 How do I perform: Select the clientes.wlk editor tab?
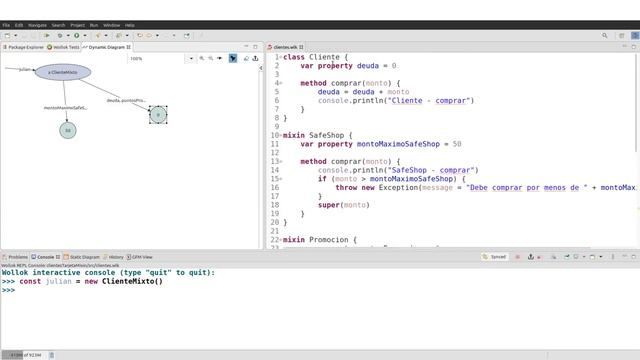point(285,47)
